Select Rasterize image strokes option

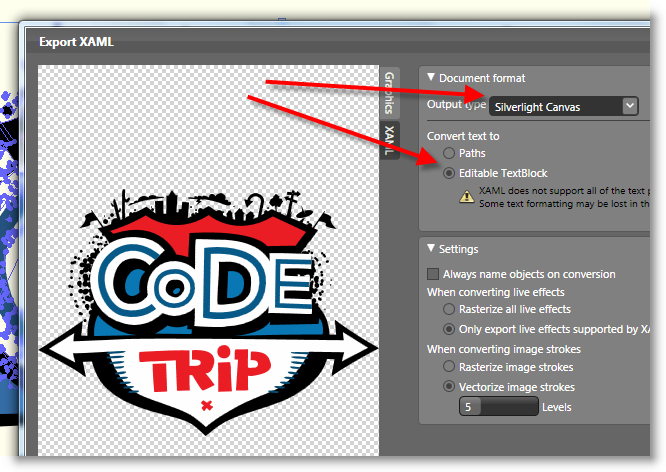[449, 367]
